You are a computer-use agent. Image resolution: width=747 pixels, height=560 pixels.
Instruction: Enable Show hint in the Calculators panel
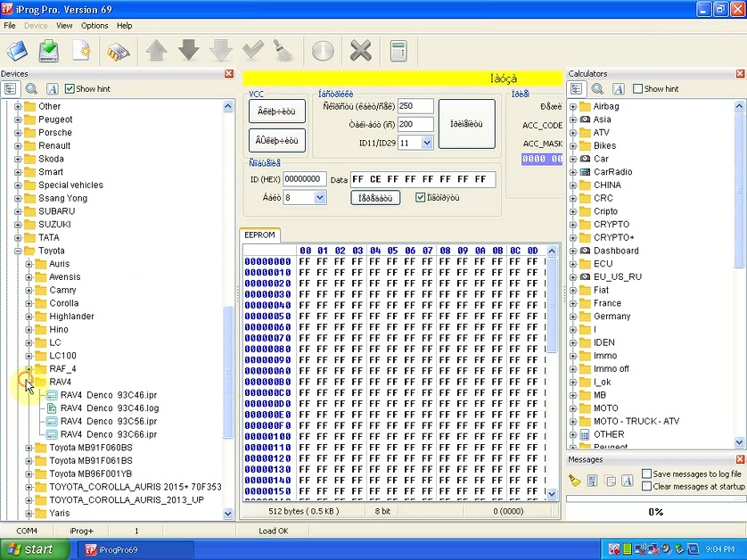click(637, 88)
